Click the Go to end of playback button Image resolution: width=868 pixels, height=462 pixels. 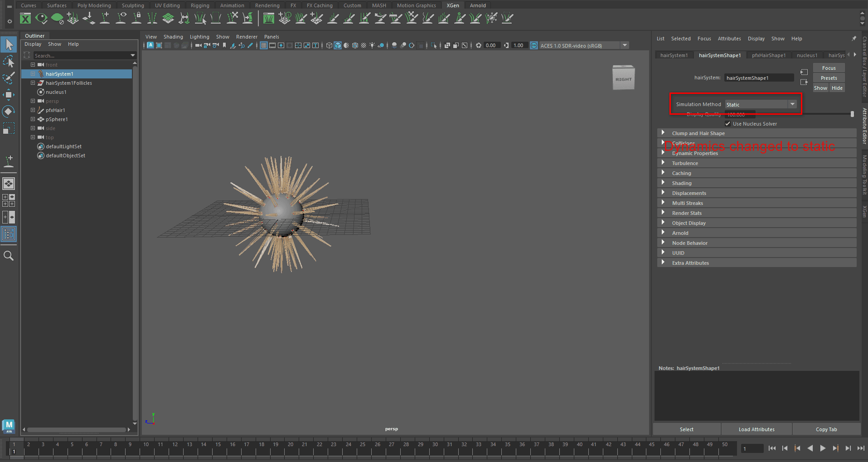point(860,448)
